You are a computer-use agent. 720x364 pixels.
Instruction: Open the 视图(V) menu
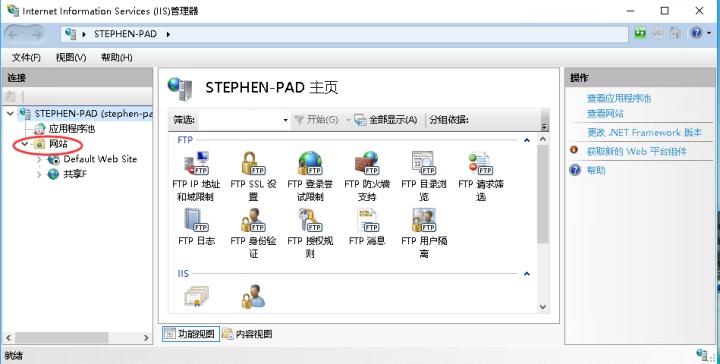[x=71, y=57]
